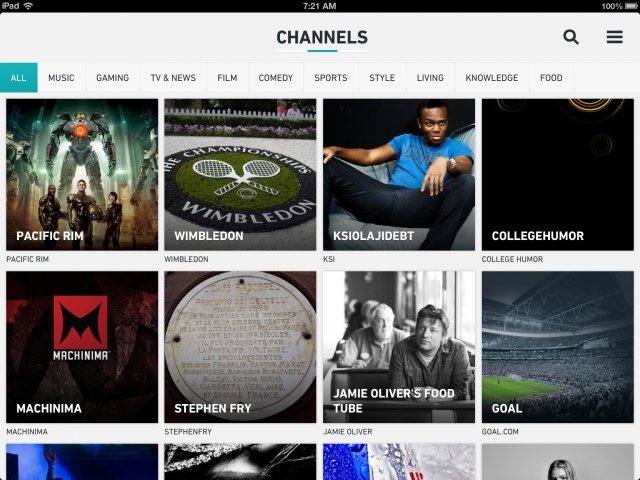Image resolution: width=640 pixels, height=480 pixels.
Task: Tap the CHANNELS page title
Action: (322, 38)
